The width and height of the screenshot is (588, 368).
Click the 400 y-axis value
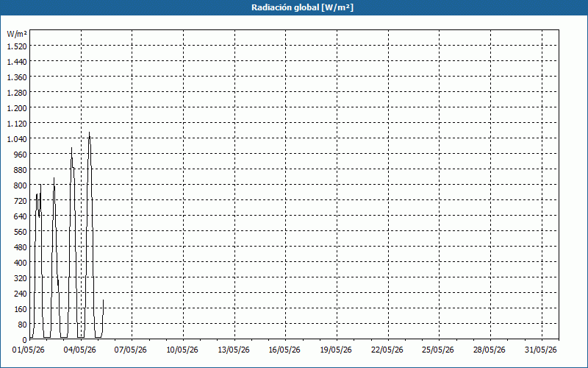21,263
